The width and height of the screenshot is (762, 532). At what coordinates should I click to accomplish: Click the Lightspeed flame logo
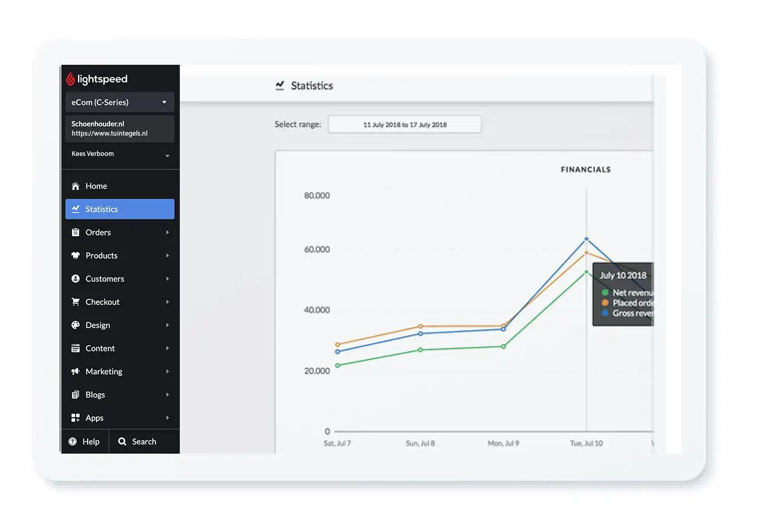pyautogui.click(x=70, y=79)
